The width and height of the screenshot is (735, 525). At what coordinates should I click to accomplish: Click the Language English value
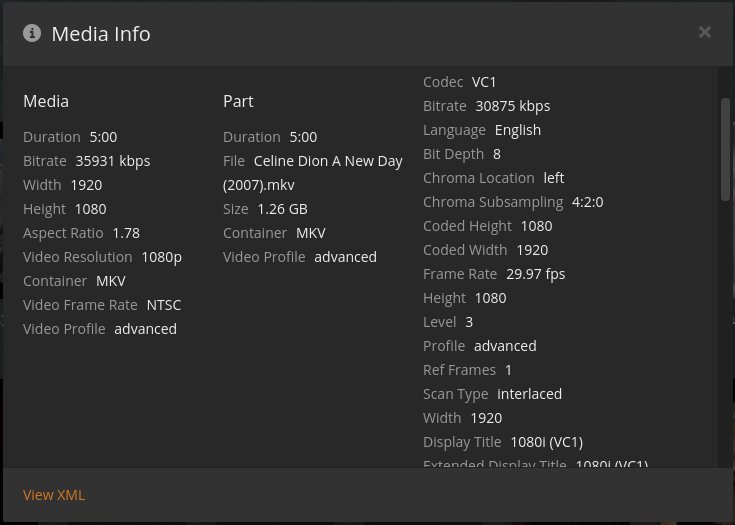[517, 130]
